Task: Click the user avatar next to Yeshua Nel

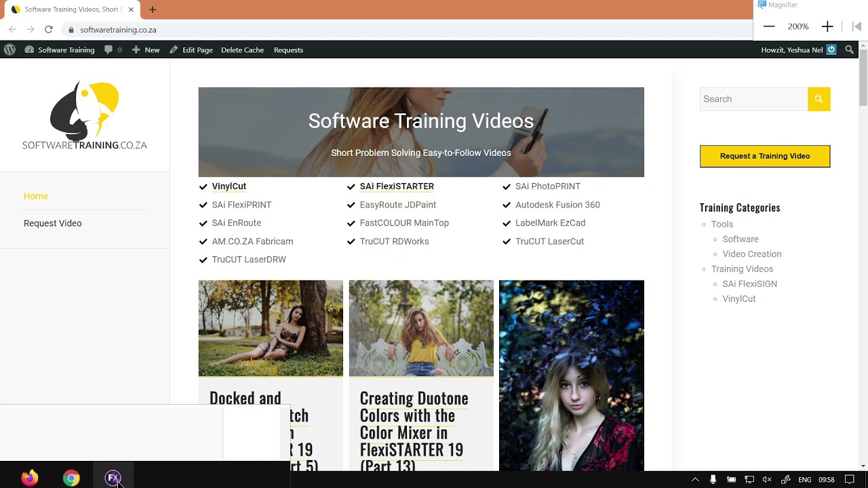Action: (x=831, y=49)
